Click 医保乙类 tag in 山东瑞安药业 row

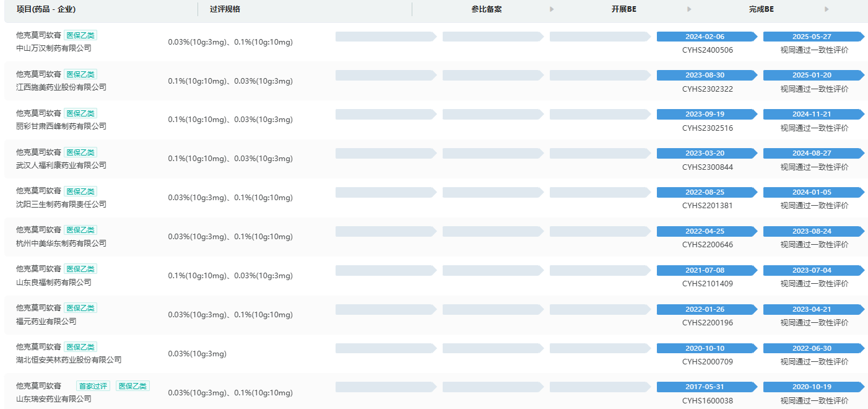[x=133, y=386]
